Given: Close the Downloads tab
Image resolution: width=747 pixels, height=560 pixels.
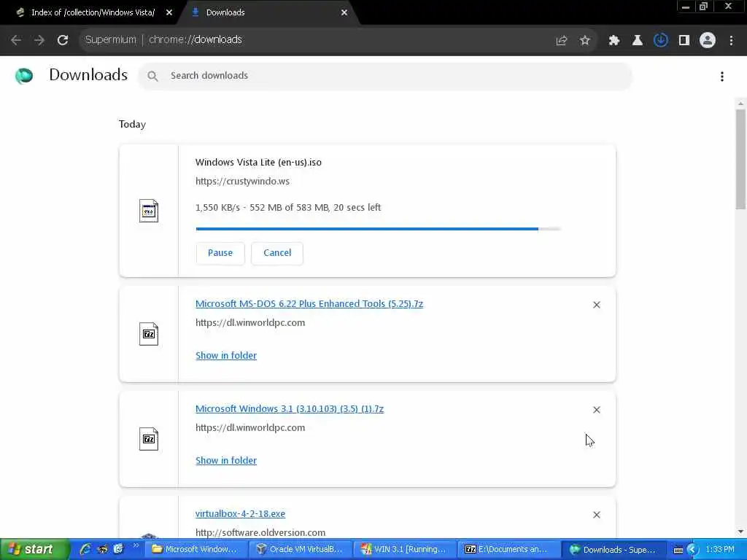Looking at the screenshot, I should click(x=344, y=13).
